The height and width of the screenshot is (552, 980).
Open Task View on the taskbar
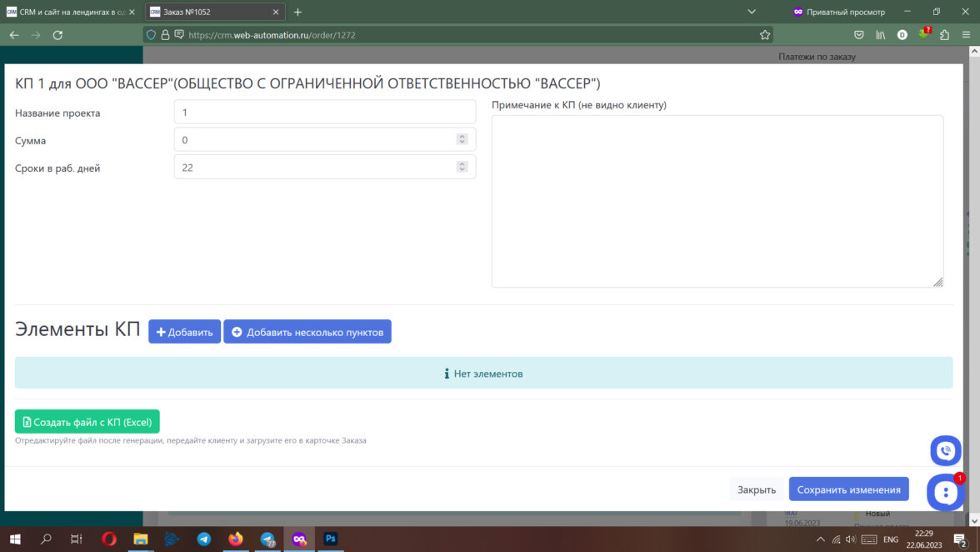tap(77, 539)
